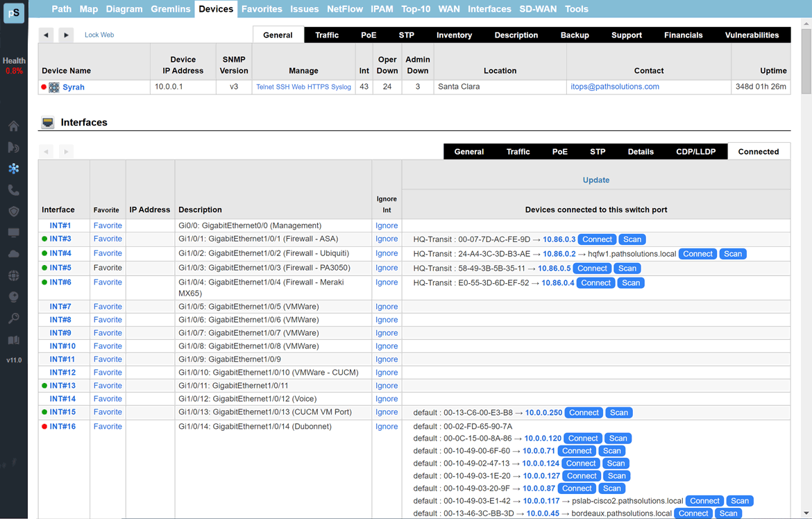The image size is (812, 519).
Task: Switch to the Vulnerabilities device tab
Action: (752, 35)
